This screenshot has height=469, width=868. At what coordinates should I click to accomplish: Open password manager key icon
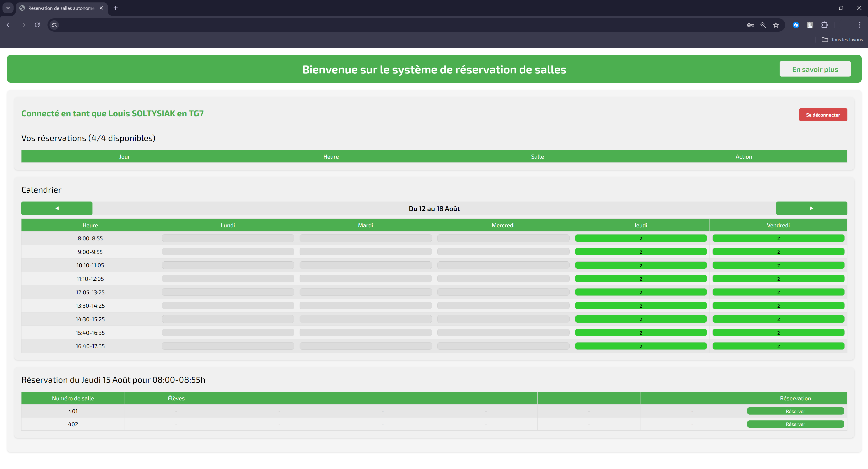[x=750, y=25]
